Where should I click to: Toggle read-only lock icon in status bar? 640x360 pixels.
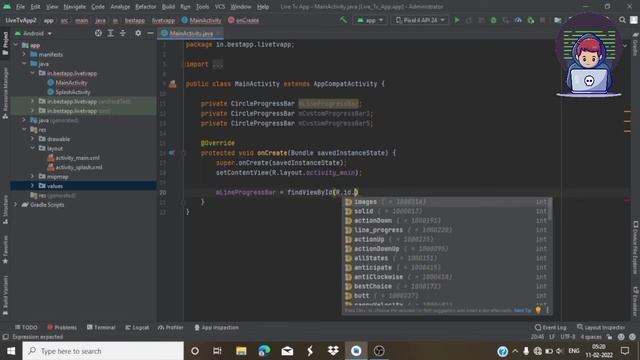click(609, 337)
